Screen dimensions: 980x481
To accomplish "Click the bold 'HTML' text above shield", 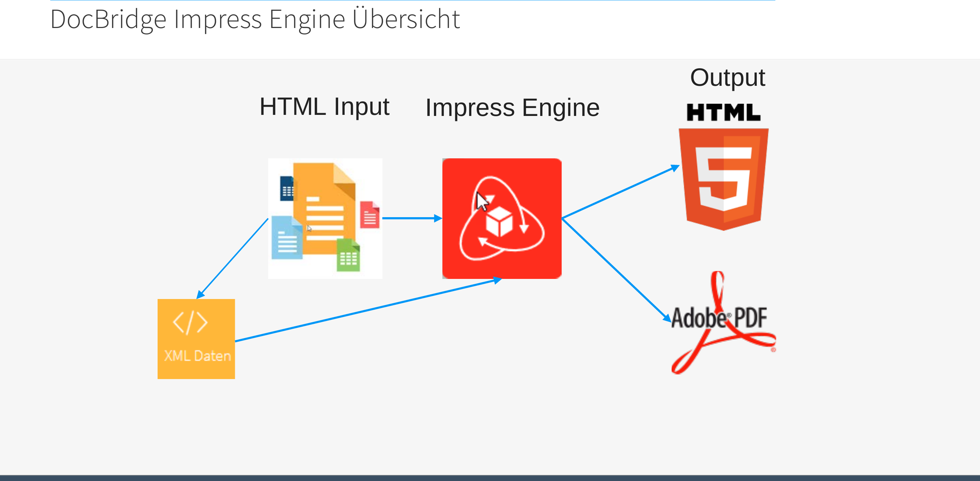I will coord(724,112).
